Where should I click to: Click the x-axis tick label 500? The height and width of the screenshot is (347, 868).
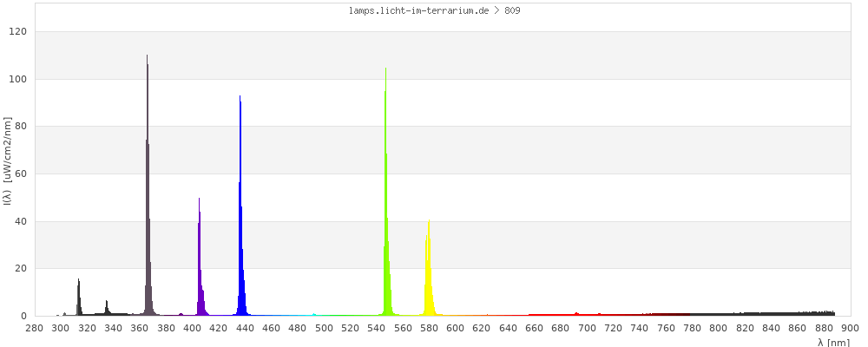click(x=324, y=328)
